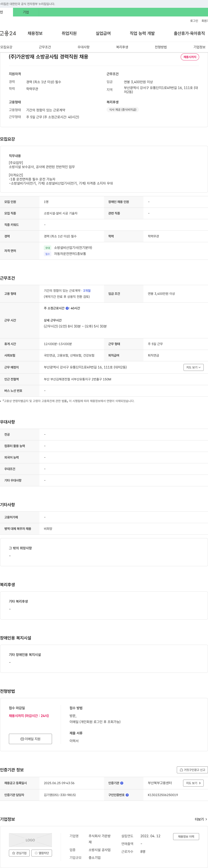Click the blue 필수 badge
208x868 pixels.
47,254
